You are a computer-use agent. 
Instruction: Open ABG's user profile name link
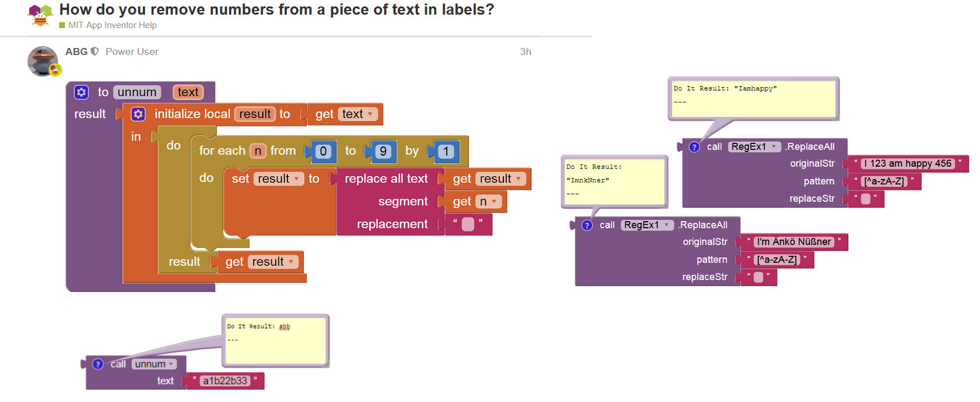point(76,51)
